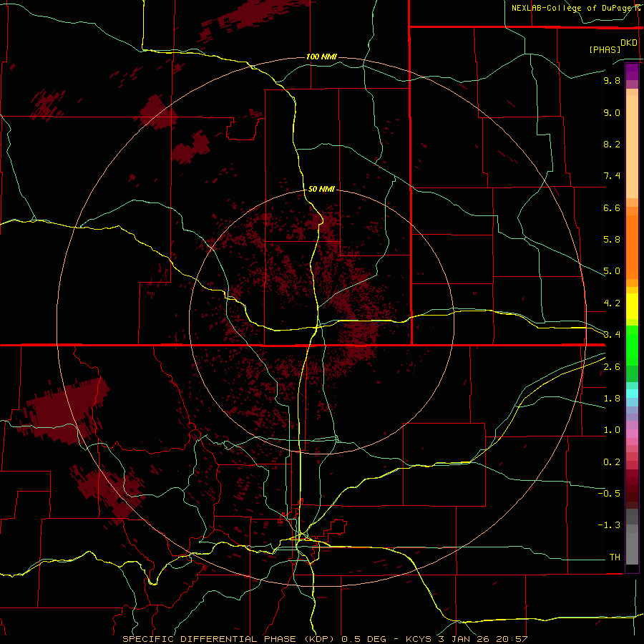Click the 9.0 color scale value

click(612, 112)
